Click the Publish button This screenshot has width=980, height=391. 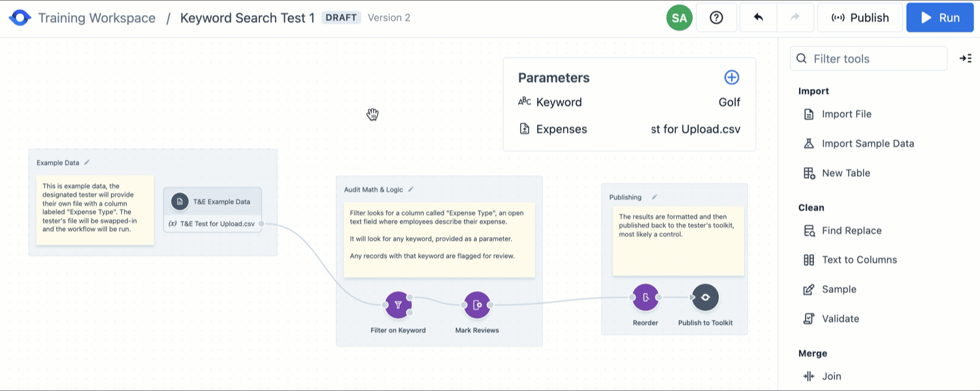click(x=860, y=18)
